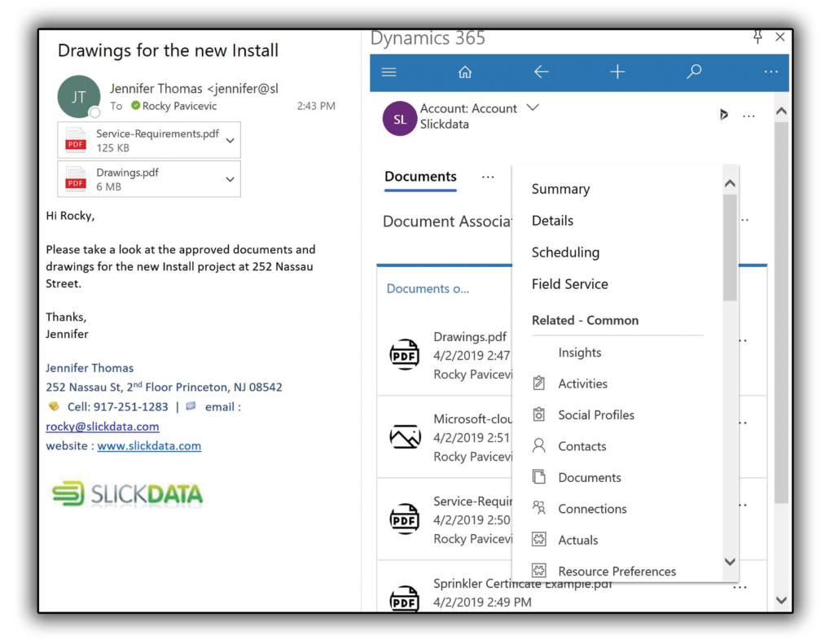Click the Service-Requirements.pdf attachment icon in the email
This screenshot has height=644, width=834.
[76, 140]
